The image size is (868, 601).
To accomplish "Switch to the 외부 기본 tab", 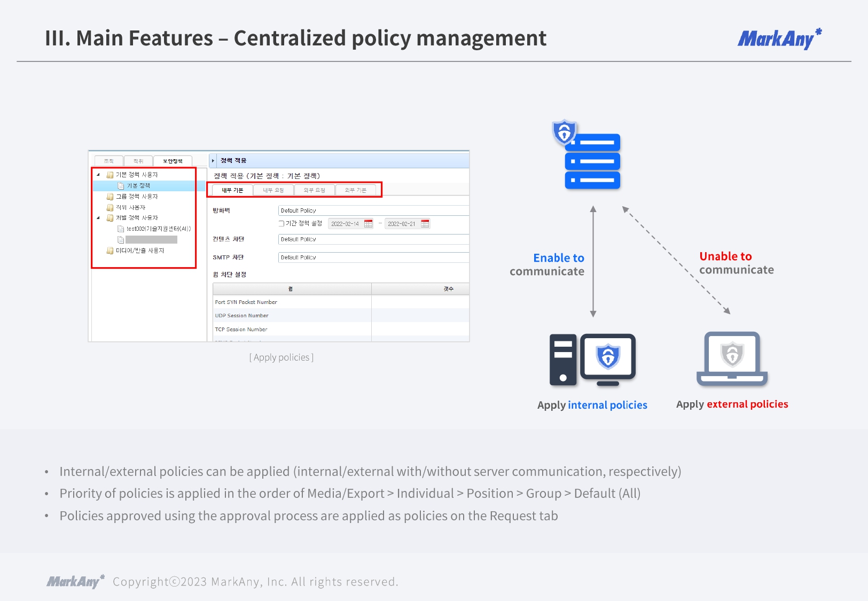I will click(356, 190).
